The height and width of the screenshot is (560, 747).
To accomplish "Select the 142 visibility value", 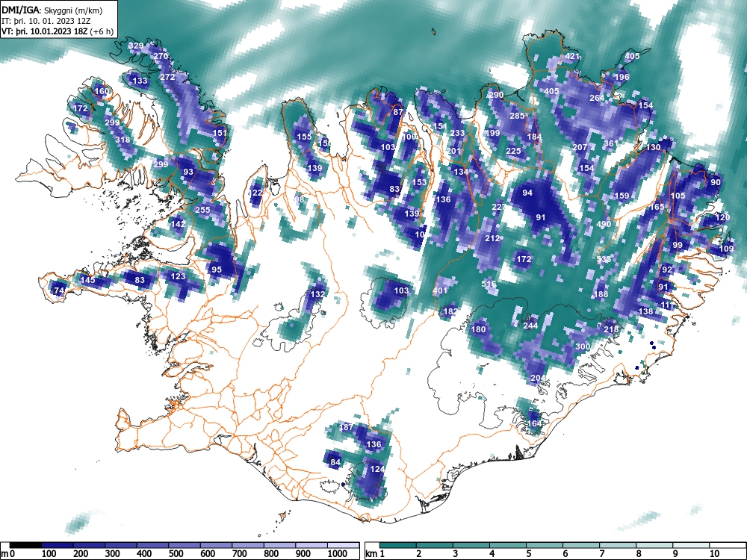I will pyautogui.click(x=178, y=224).
